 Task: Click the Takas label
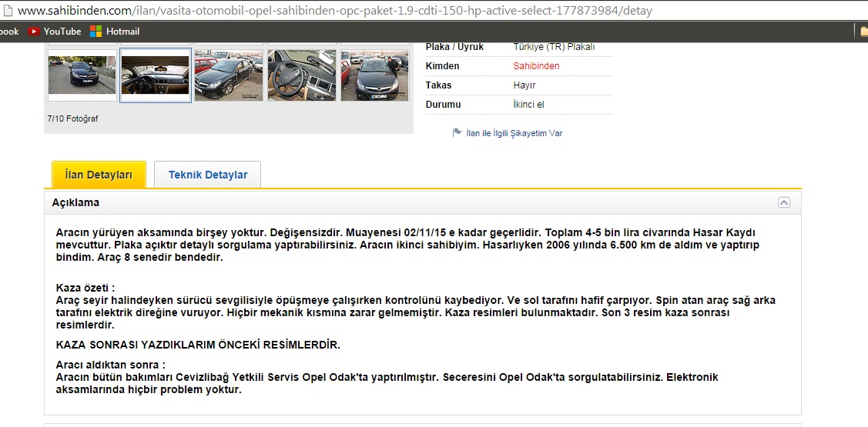point(438,85)
